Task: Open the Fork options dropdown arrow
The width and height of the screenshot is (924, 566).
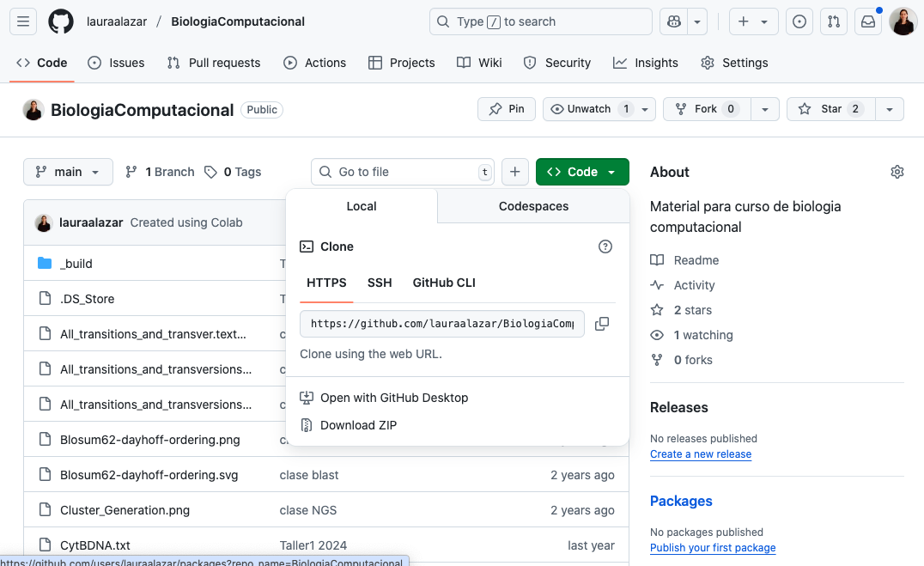Action: (765, 109)
